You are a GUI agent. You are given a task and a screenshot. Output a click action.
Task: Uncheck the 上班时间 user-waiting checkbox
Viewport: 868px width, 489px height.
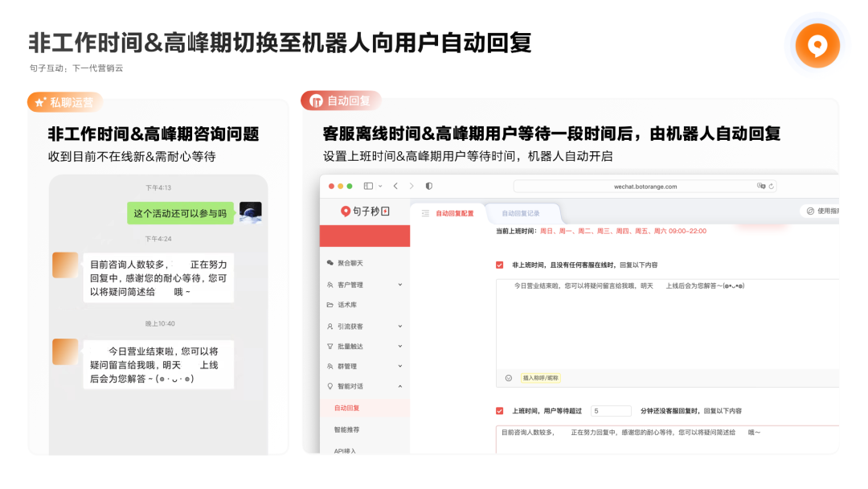500,411
